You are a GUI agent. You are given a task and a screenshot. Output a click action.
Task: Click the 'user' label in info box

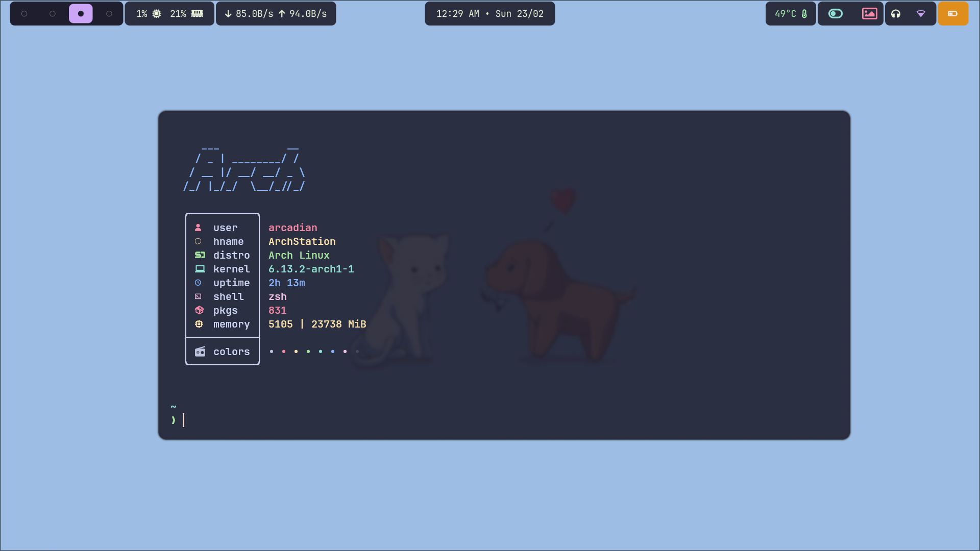[226, 228]
